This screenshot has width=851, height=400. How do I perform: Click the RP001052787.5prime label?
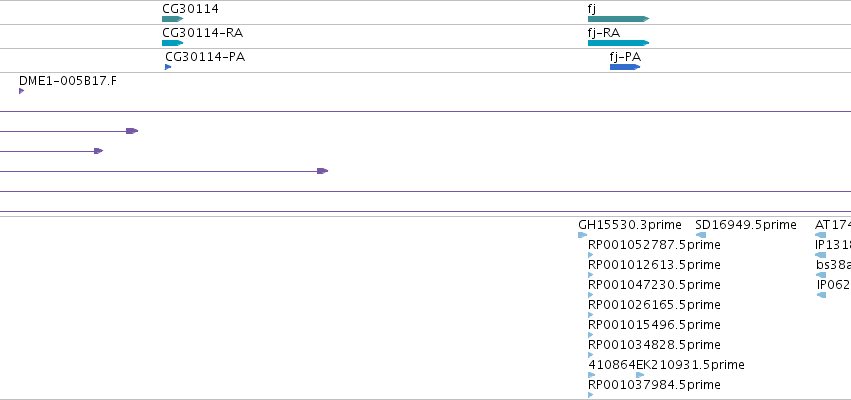[x=655, y=245]
